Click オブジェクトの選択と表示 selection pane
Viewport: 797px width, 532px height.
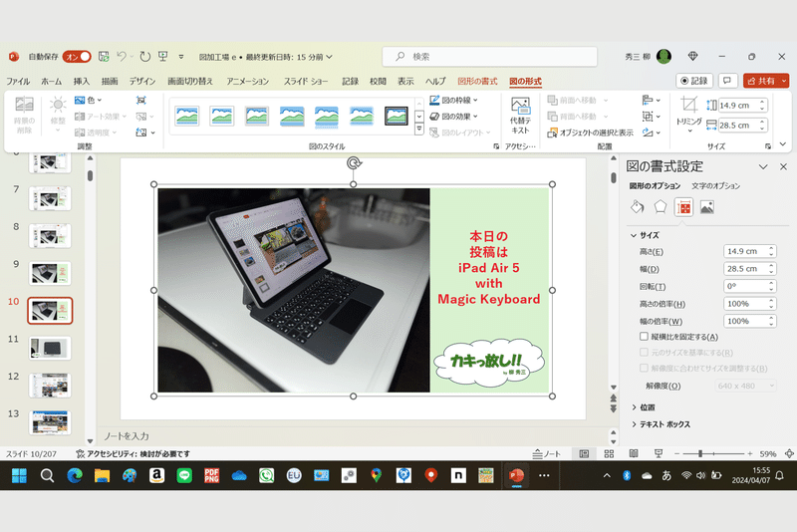tap(590, 133)
